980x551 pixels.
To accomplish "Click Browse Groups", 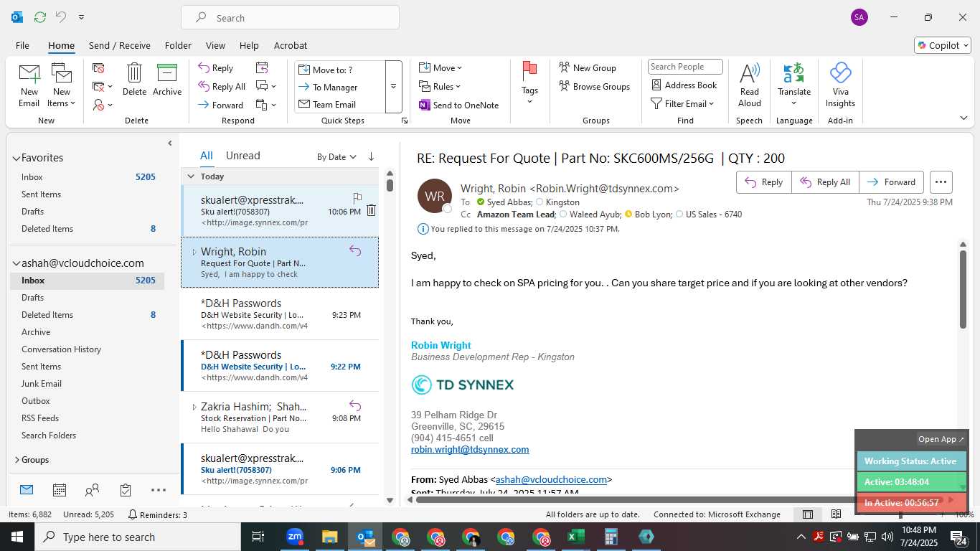I will pyautogui.click(x=594, y=87).
